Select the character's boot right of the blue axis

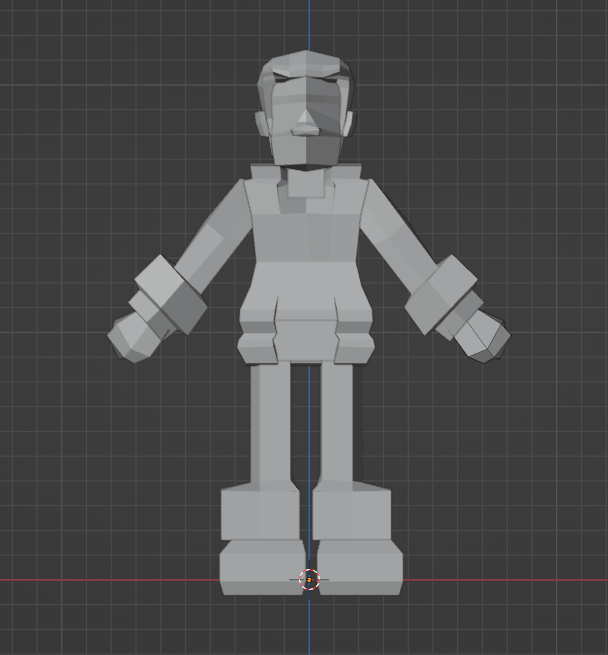359,567
